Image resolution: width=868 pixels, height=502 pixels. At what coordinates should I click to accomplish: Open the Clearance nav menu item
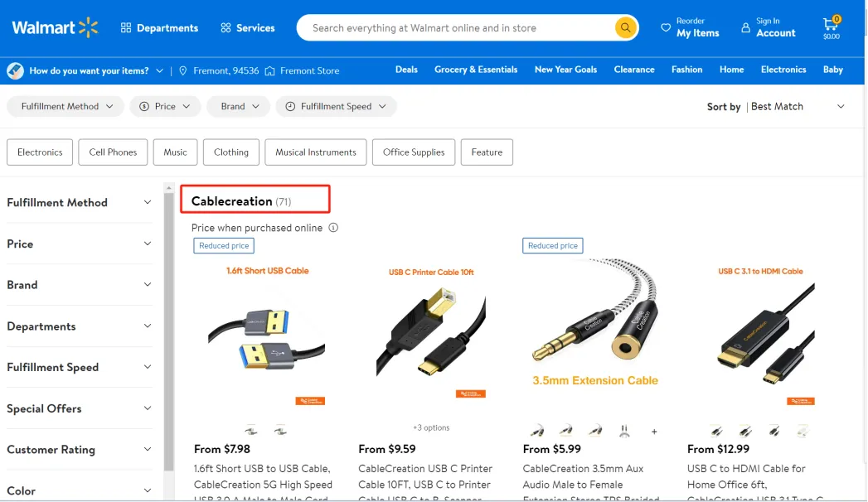(x=634, y=70)
